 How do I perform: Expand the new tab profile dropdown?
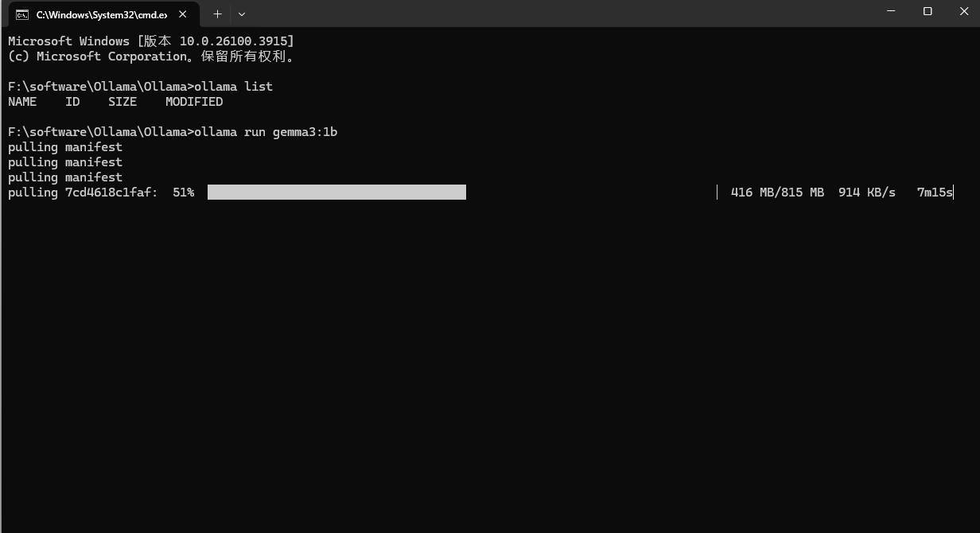tap(242, 14)
